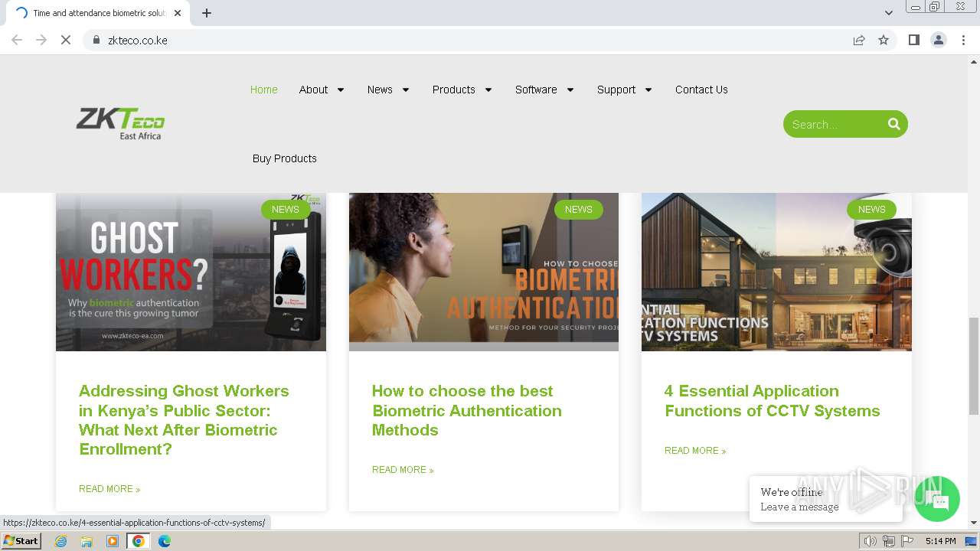
Task: Open the Support menu item
Action: [616, 90]
